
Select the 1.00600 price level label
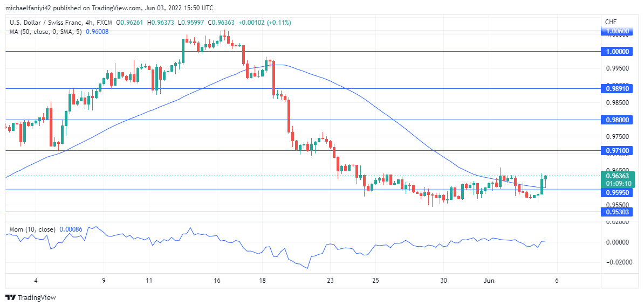[618, 31]
